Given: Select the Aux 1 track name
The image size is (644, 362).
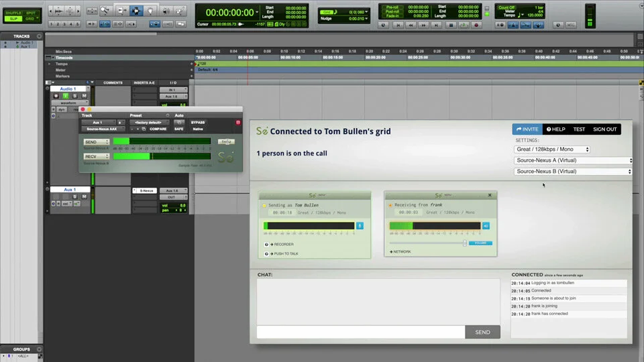Looking at the screenshot, I should (x=70, y=190).
